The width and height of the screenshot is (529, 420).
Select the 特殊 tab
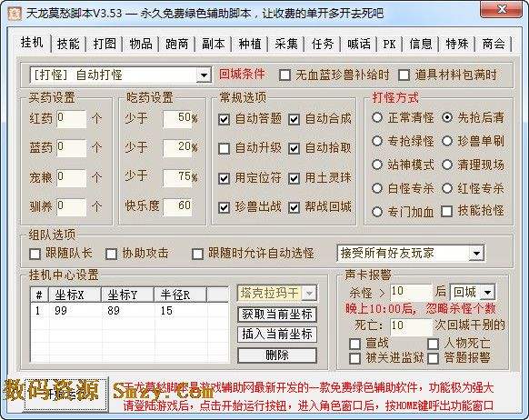point(457,44)
